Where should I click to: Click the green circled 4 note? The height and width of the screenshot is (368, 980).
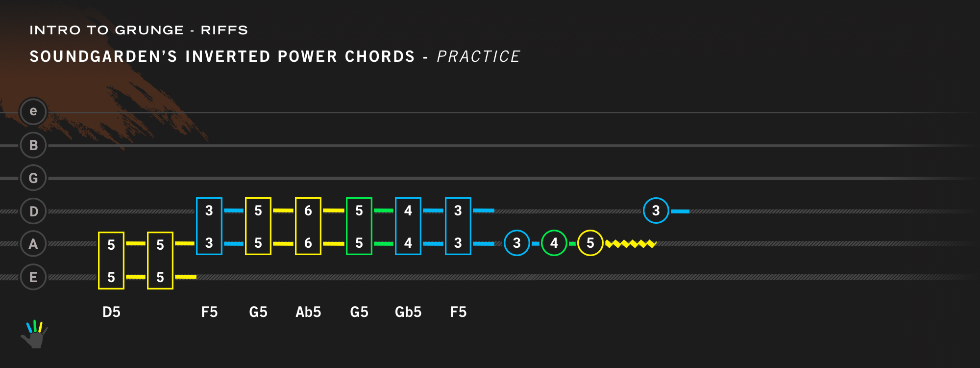click(x=554, y=243)
